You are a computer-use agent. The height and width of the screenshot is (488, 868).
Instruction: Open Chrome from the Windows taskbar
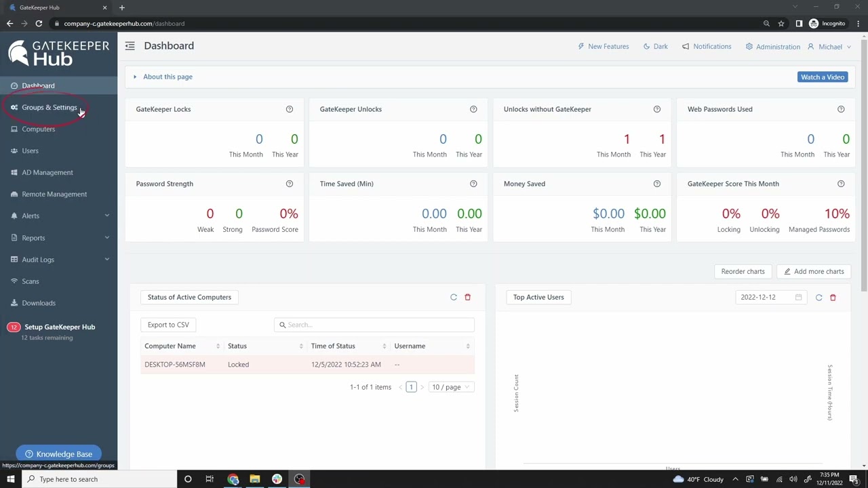233,479
